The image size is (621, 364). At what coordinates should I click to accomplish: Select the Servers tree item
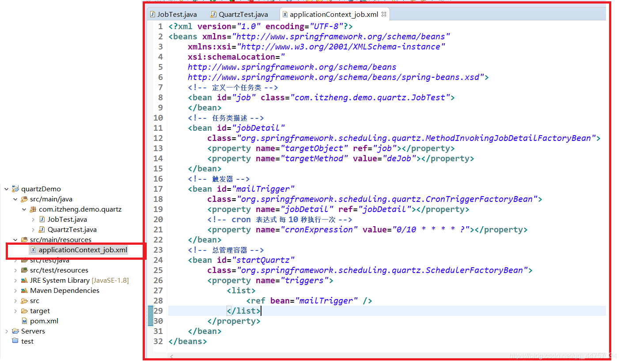[x=33, y=331]
